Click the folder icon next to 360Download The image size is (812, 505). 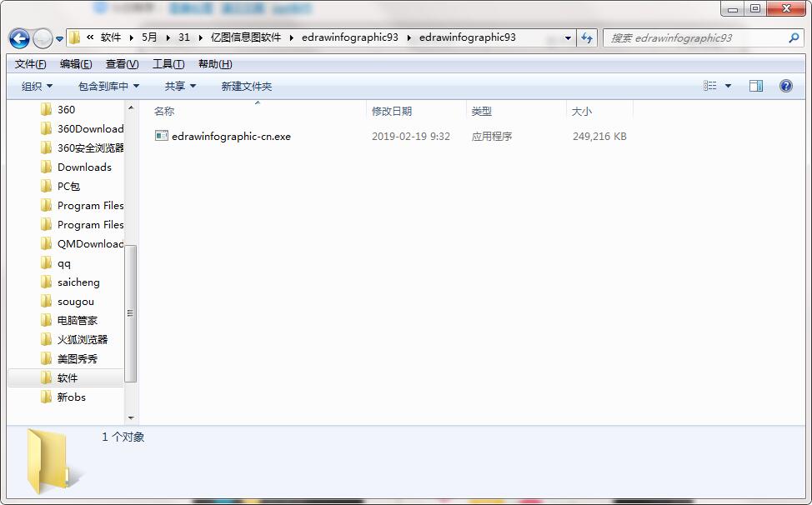click(x=47, y=129)
